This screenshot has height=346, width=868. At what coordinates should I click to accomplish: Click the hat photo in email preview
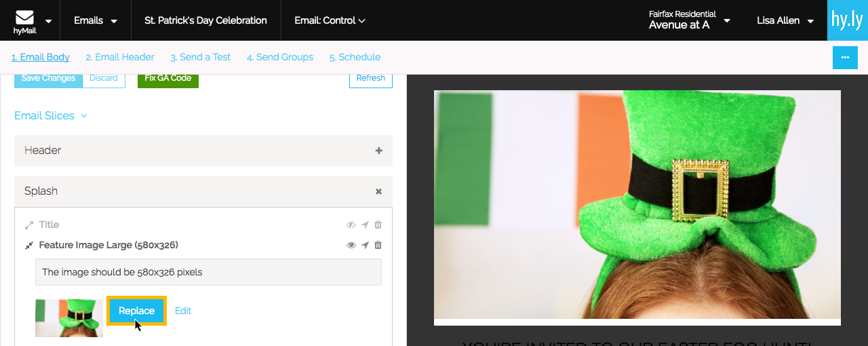point(637,204)
